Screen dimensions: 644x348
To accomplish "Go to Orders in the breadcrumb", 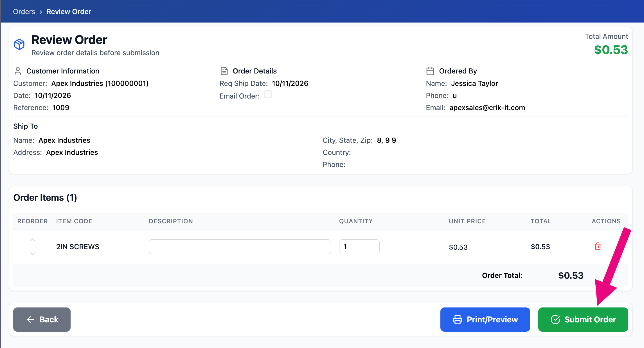I will coord(24,12).
